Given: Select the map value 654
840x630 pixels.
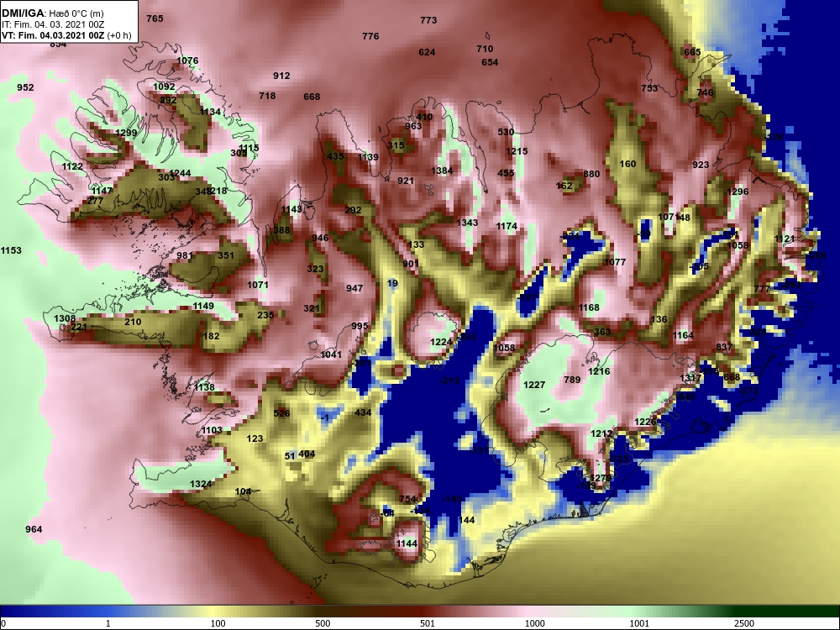Looking at the screenshot, I should click(x=490, y=61).
